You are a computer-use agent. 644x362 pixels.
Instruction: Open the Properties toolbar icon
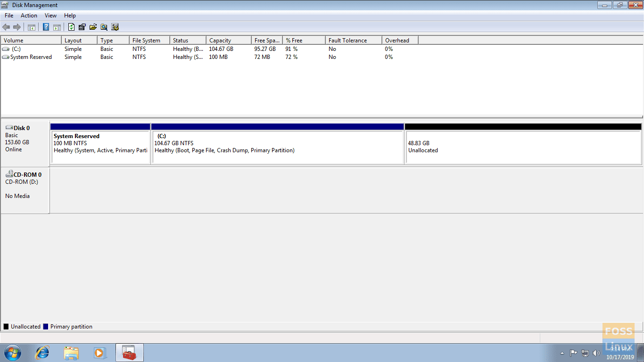click(x=82, y=27)
